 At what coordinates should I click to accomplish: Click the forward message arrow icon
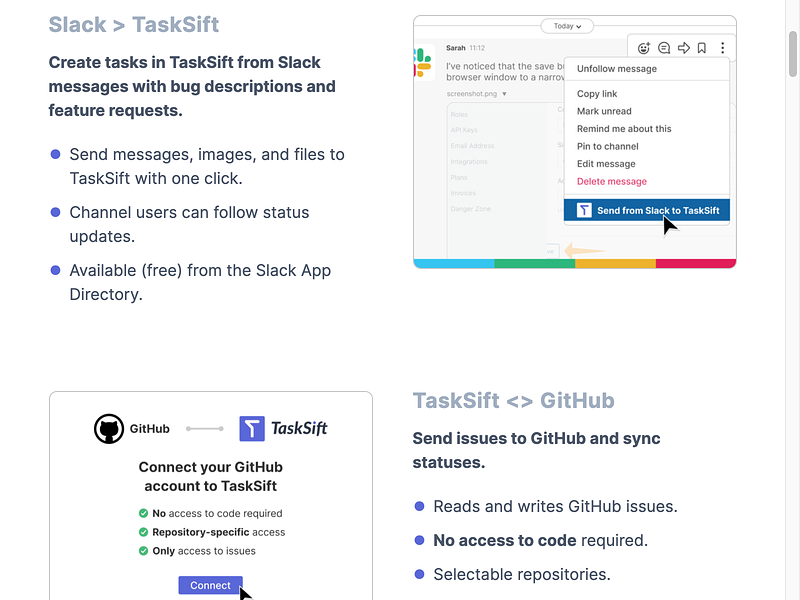click(x=684, y=48)
